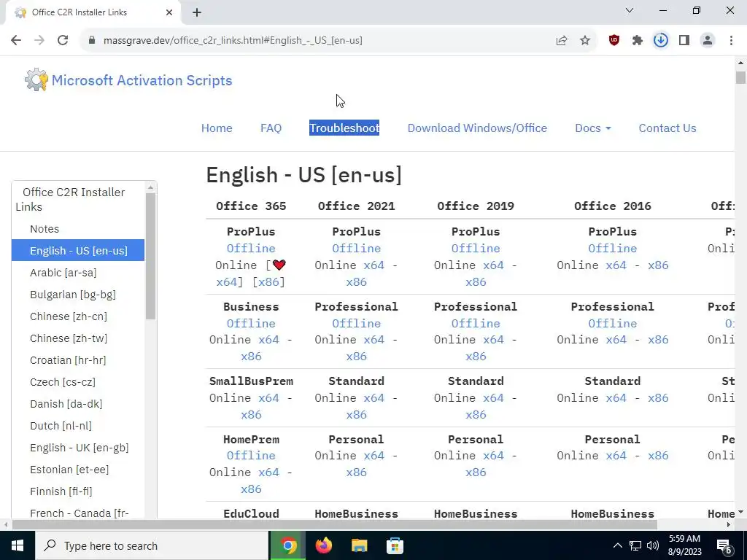Click the horizontal scrollbar at page bottom
Image resolution: width=747 pixels, height=560 pixels.
334,524
